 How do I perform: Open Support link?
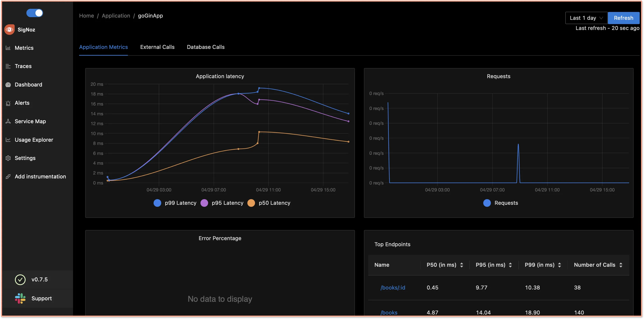point(41,298)
